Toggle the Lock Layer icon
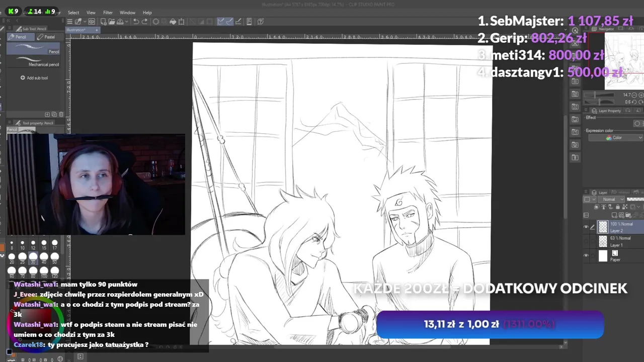This screenshot has height=362, width=644. pyautogui.click(x=618, y=207)
